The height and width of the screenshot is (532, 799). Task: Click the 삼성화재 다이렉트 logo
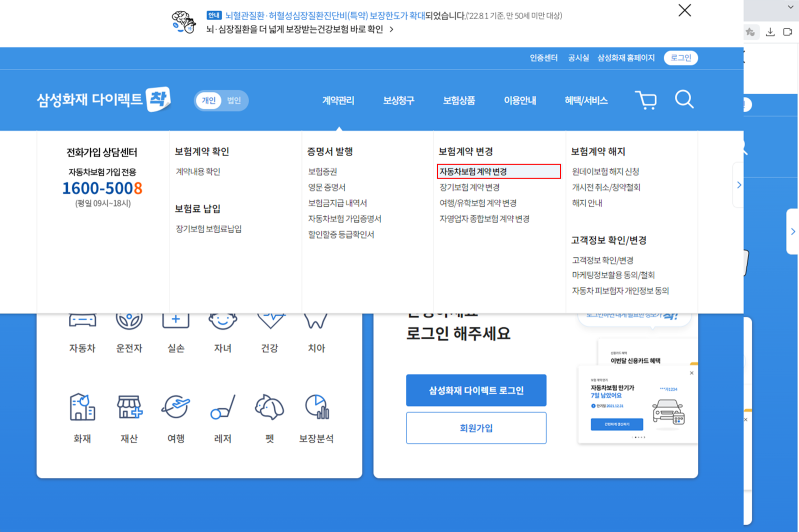click(104, 99)
